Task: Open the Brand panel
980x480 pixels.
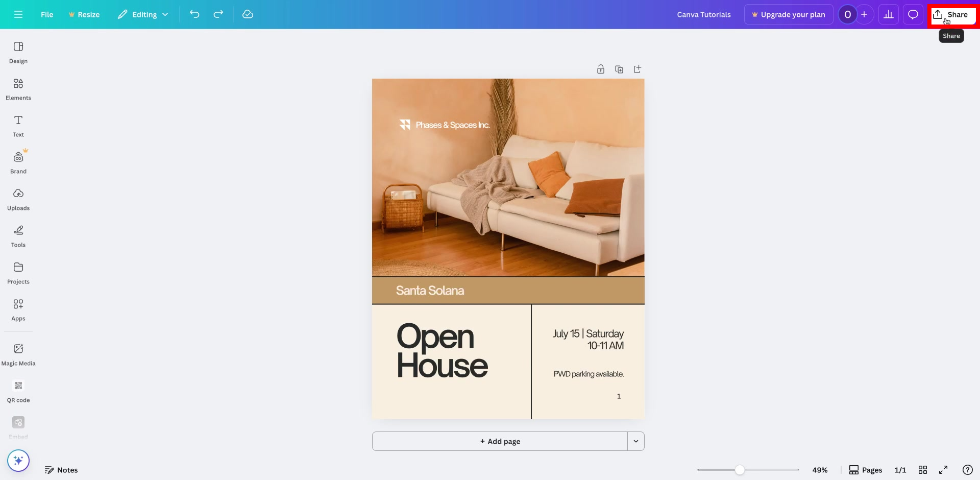Action: [x=18, y=161]
